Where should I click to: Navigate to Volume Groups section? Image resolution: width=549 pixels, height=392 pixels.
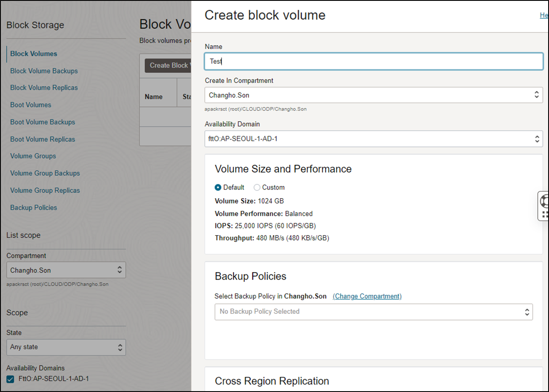click(33, 156)
